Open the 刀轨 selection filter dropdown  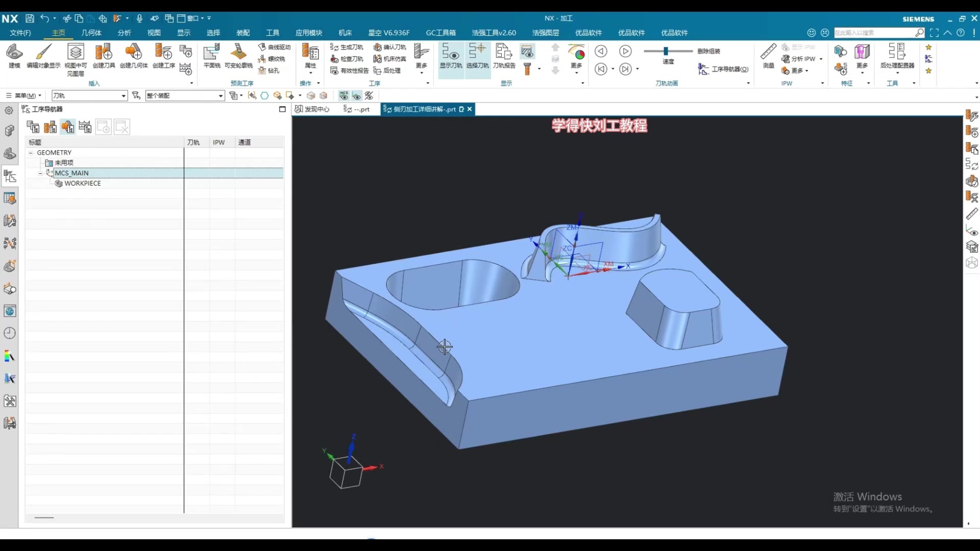tap(124, 96)
